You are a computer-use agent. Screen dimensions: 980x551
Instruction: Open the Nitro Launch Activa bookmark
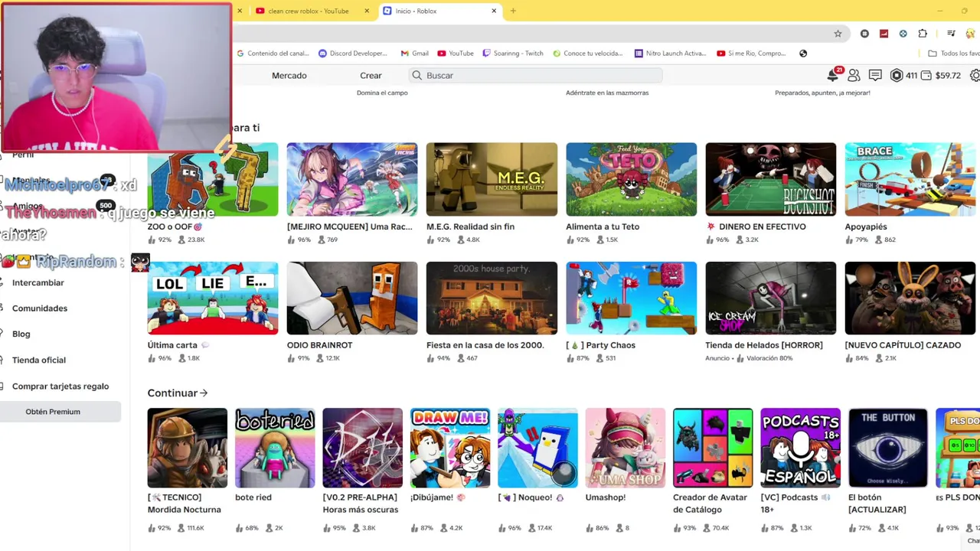pos(670,54)
